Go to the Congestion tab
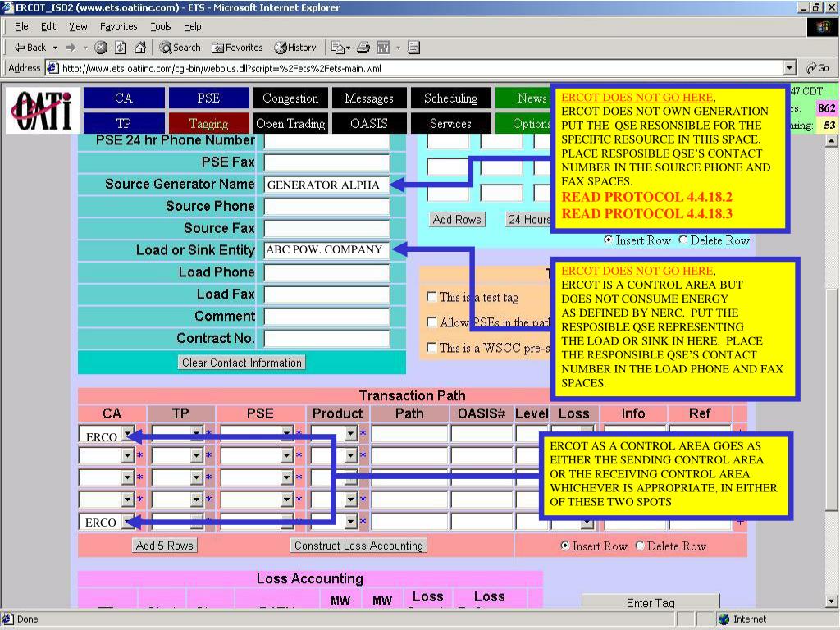The width and height of the screenshot is (840, 630). point(290,98)
